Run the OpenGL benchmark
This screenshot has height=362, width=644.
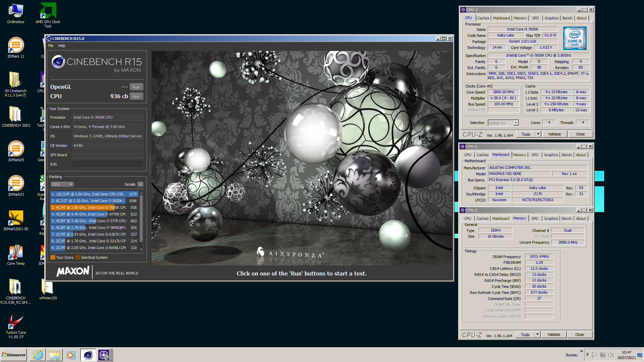pyautogui.click(x=136, y=87)
